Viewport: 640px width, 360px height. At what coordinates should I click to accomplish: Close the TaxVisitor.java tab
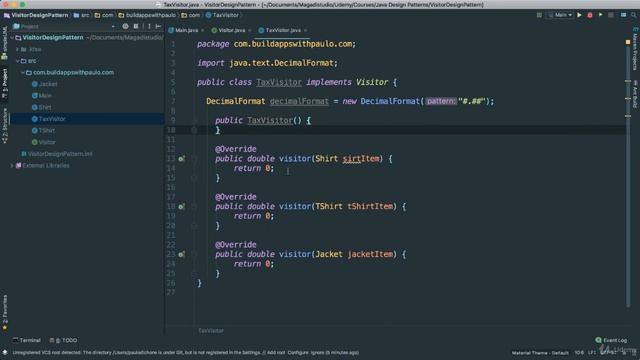305,30
